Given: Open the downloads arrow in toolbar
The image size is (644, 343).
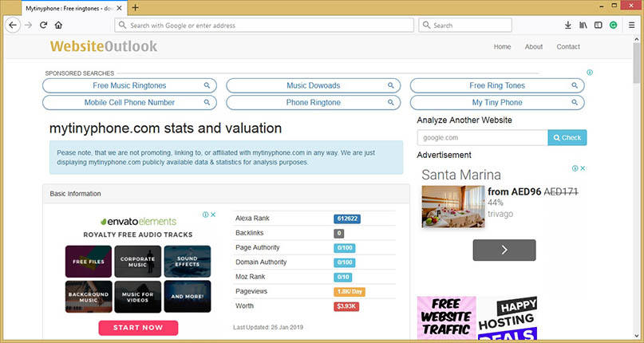Looking at the screenshot, I should click(568, 25).
